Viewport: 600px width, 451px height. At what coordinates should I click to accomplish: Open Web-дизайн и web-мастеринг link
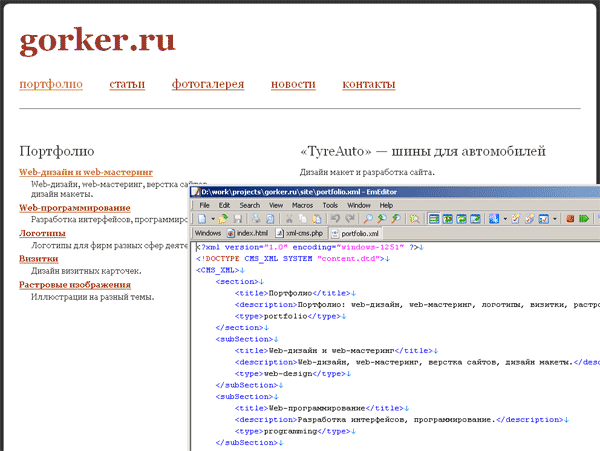(x=86, y=172)
